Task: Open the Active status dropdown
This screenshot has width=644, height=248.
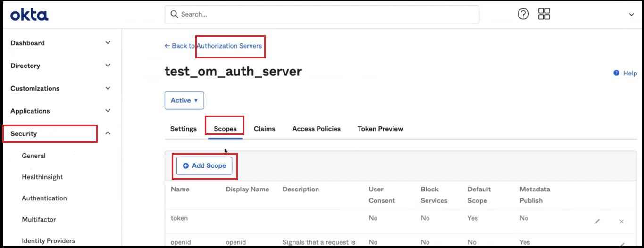Action: (x=184, y=100)
